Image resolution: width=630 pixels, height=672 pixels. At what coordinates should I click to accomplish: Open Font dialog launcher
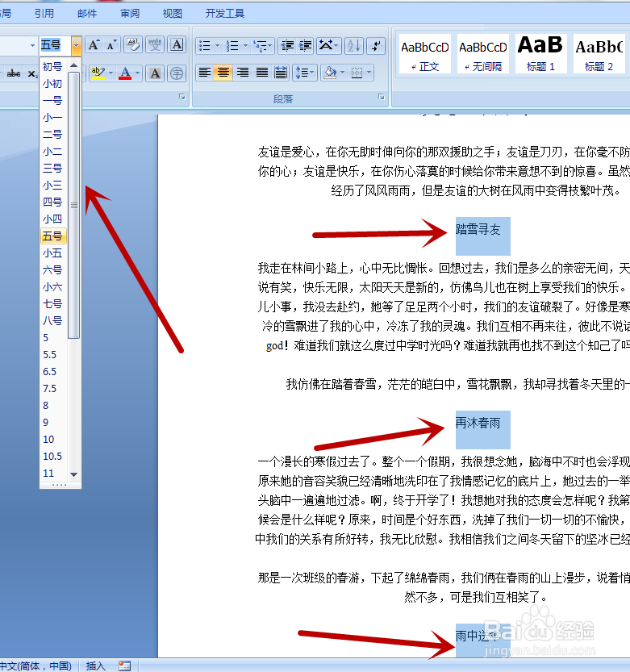point(182,98)
